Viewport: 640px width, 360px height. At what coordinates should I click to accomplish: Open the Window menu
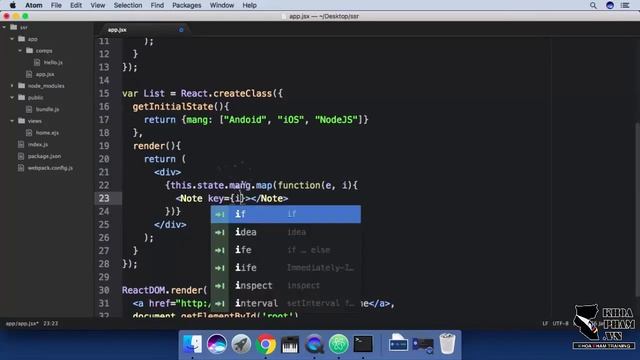pos(222,5)
